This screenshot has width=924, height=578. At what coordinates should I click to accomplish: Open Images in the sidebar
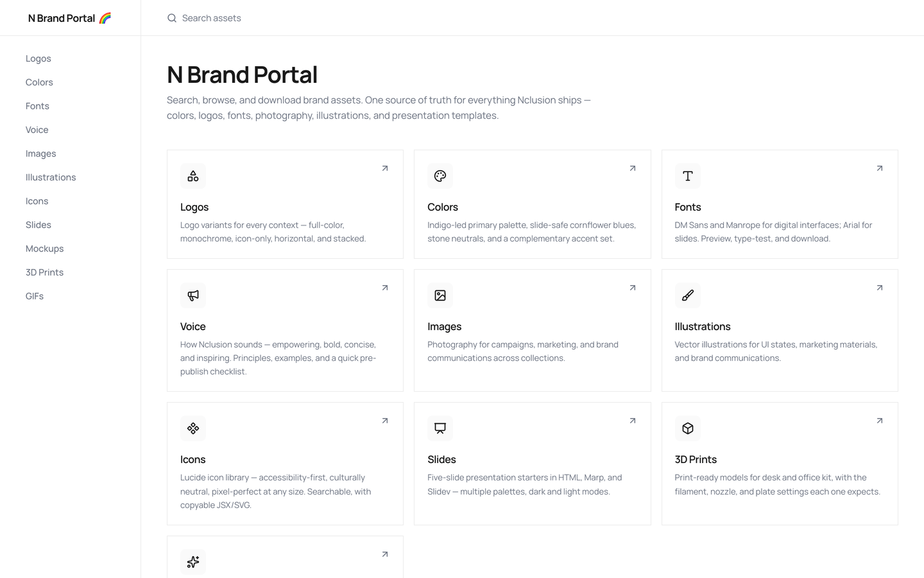point(41,153)
